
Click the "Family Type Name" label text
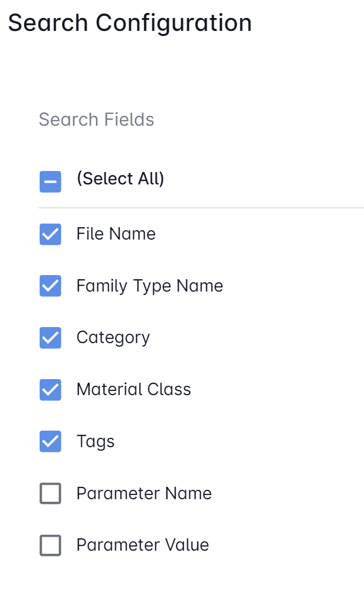pyautogui.click(x=149, y=286)
